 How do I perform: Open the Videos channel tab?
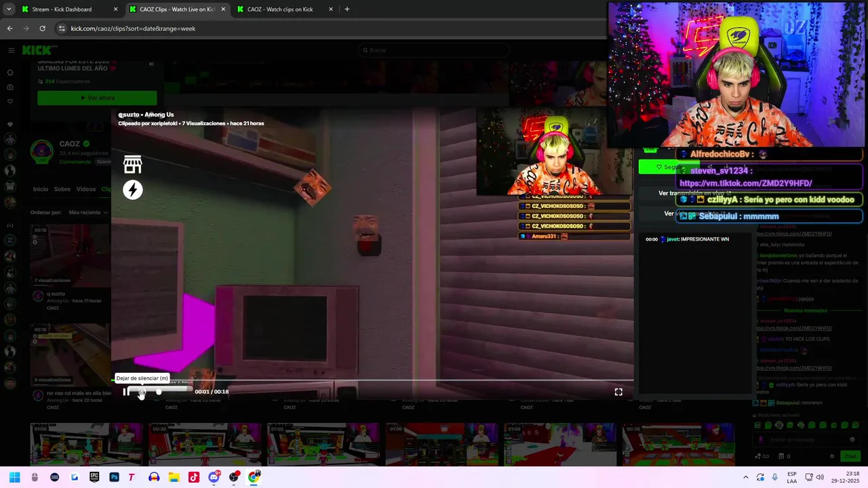(86, 189)
